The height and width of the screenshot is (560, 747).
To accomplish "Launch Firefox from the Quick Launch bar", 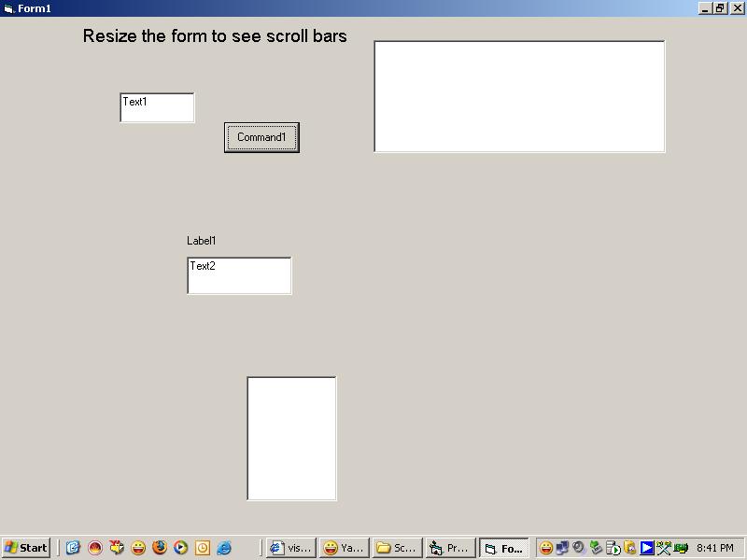I will pos(160,548).
